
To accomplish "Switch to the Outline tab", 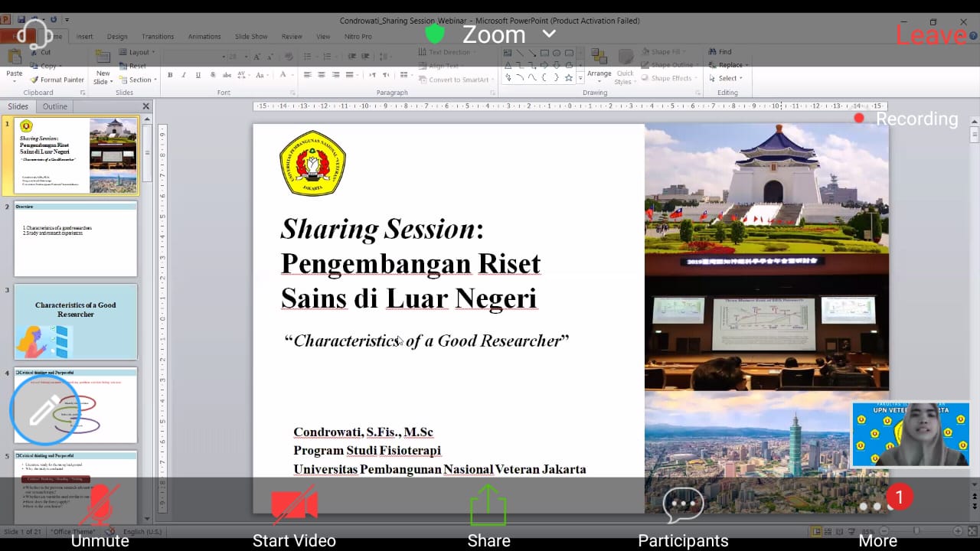I will [55, 106].
